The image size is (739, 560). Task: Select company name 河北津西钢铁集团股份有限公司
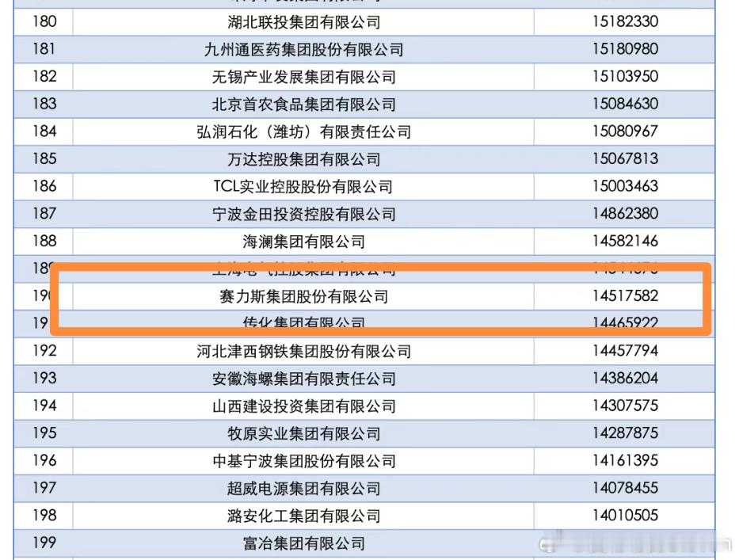click(304, 351)
